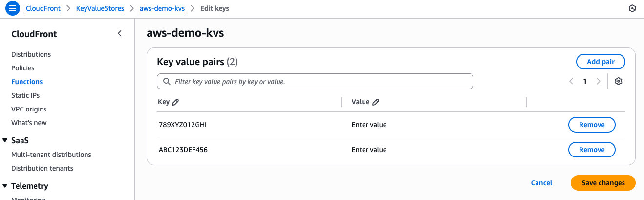Select Functions in the sidebar
This screenshot has height=200, width=644.
pos(27,82)
